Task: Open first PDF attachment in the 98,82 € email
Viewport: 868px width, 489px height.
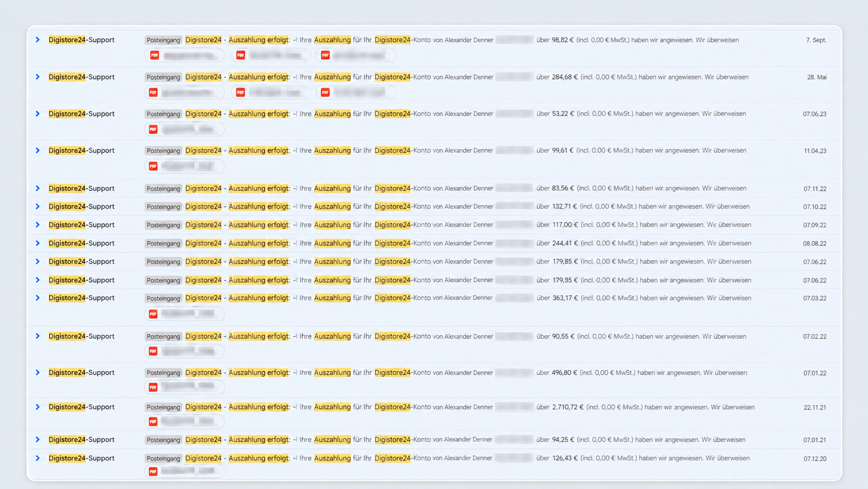Action: [x=184, y=55]
